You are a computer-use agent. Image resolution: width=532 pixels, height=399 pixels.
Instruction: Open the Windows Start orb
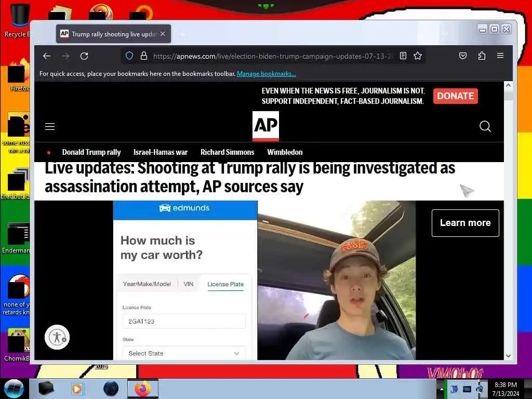tap(14, 389)
